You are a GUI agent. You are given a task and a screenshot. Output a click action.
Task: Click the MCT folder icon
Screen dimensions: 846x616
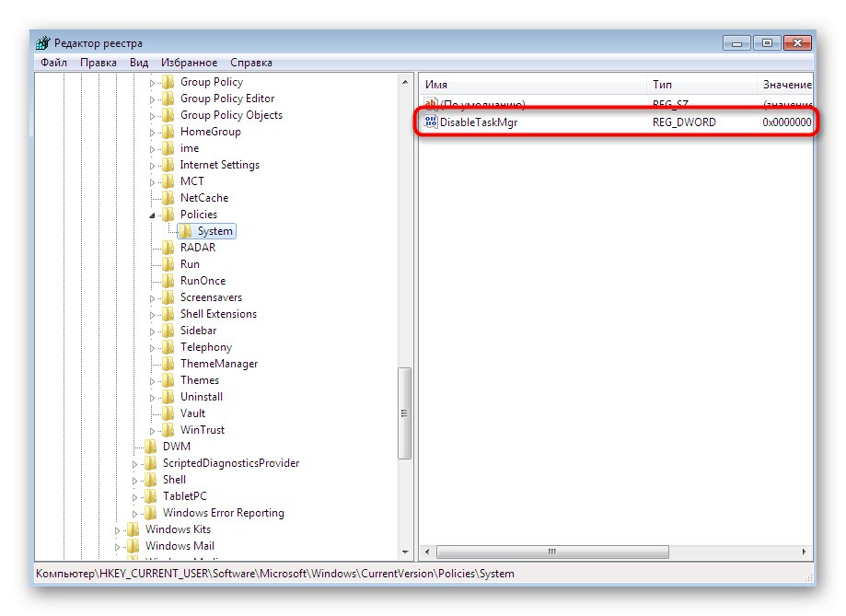click(x=168, y=181)
